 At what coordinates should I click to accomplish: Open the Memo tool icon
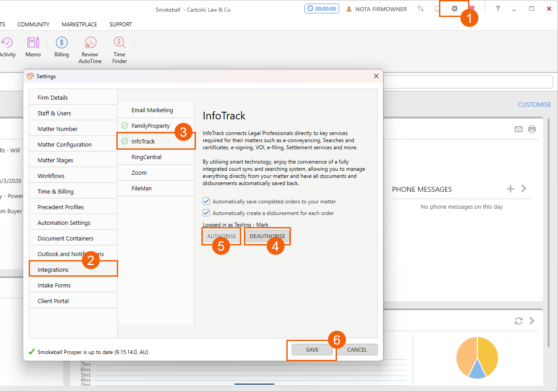[33, 43]
